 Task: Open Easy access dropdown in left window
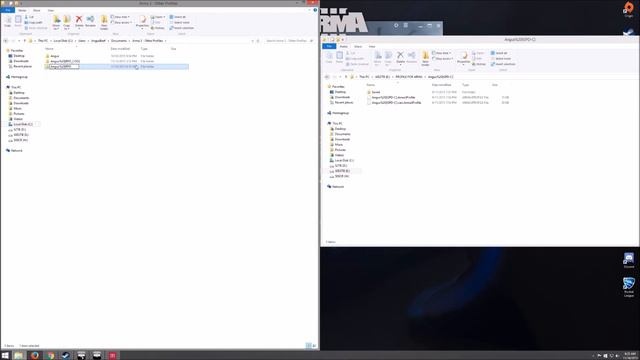click(x=121, y=22)
